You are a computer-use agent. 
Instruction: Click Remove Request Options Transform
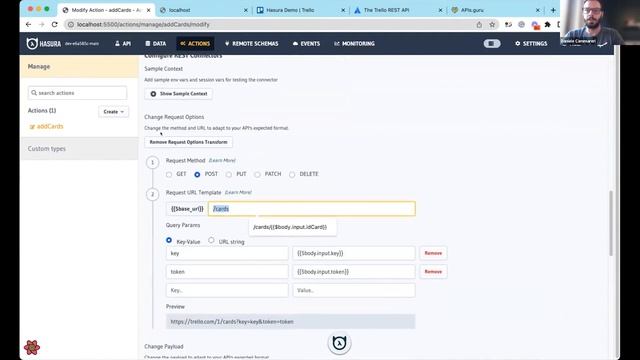click(189, 142)
